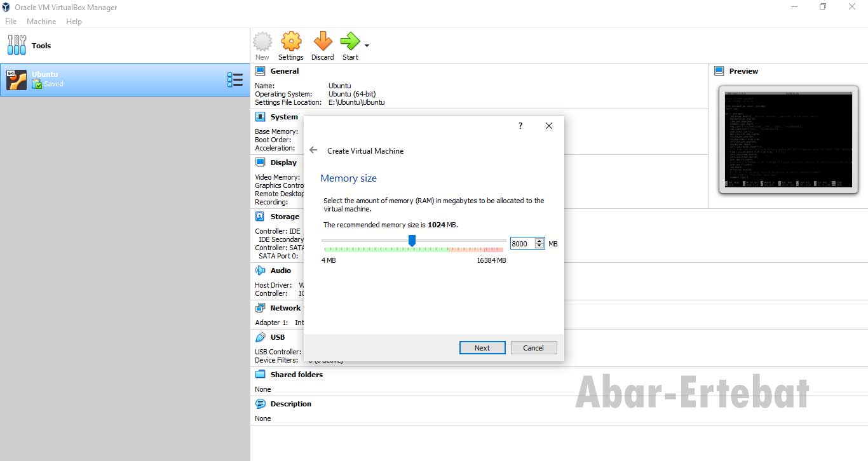The width and height of the screenshot is (868, 461).
Task: Click the Storage section header
Action: tap(285, 217)
